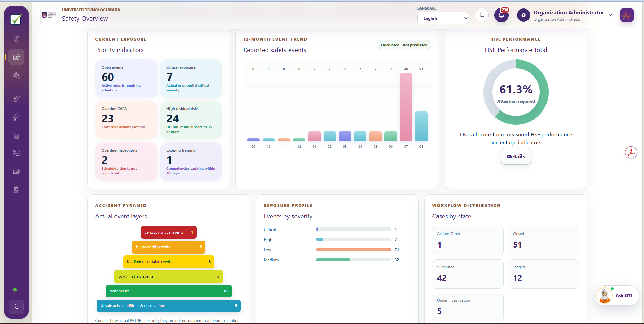Click the pink month 07 bar
The height and width of the screenshot is (324, 644).
pos(406,107)
